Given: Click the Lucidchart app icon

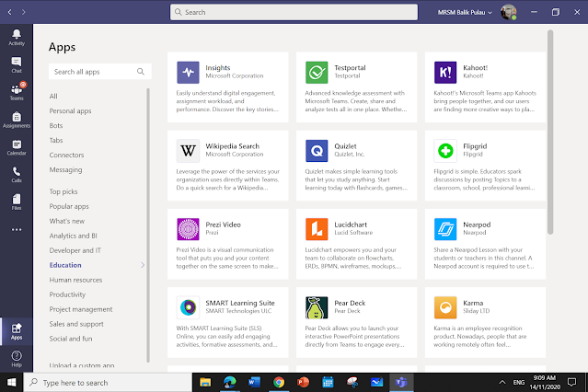Looking at the screenshot, I should [317, 229].
